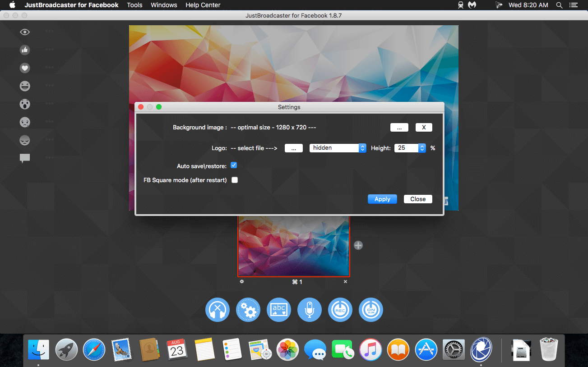This screenshot has width=588, height=367.
Task: Add a new scene with the plus icon
Action: point(358,245)
